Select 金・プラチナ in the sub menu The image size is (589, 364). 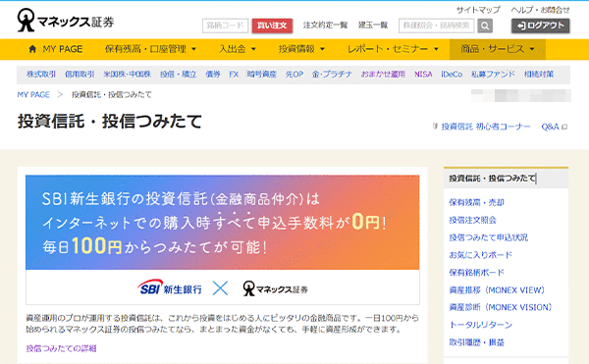pyautogui.click(x=332, y=75)
